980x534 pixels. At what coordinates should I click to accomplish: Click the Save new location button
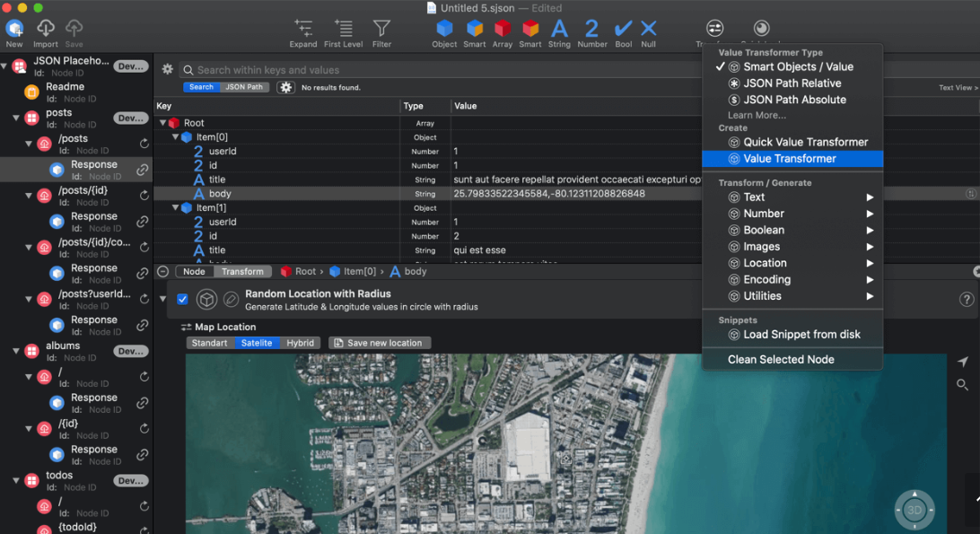(x=380, y=343)
